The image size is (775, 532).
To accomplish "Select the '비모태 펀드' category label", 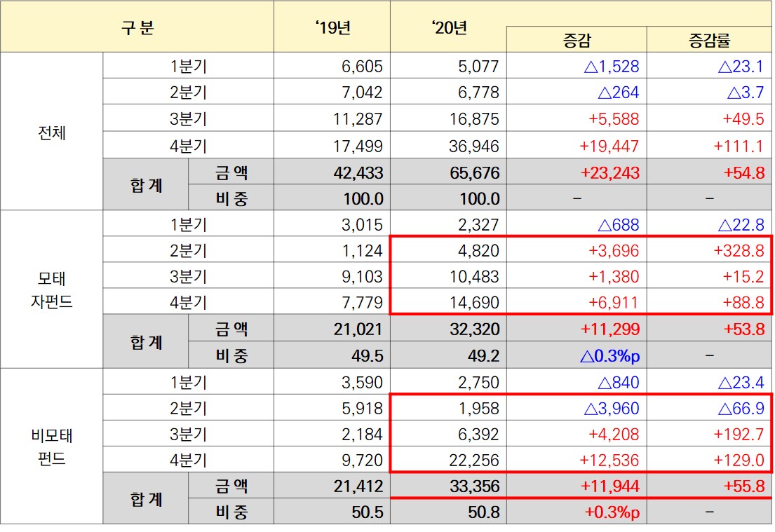I will [52, 447].
